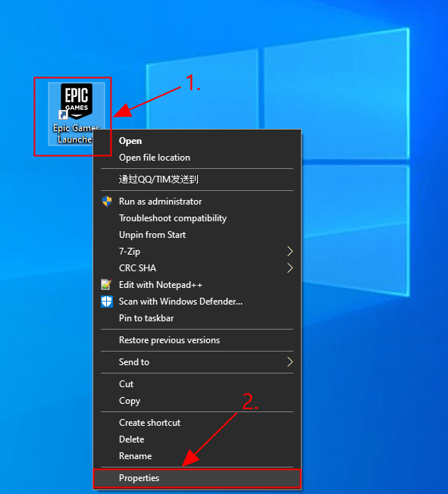This screenshot has height=494, width=448.
Task: Click the shield icon beside Run as administrator
Action: [107, 202]
